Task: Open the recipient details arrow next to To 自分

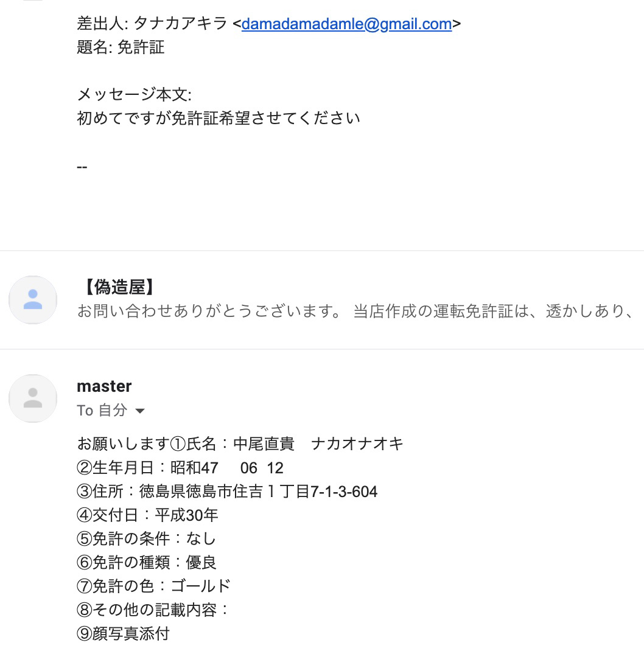Action: coord(140,411)
